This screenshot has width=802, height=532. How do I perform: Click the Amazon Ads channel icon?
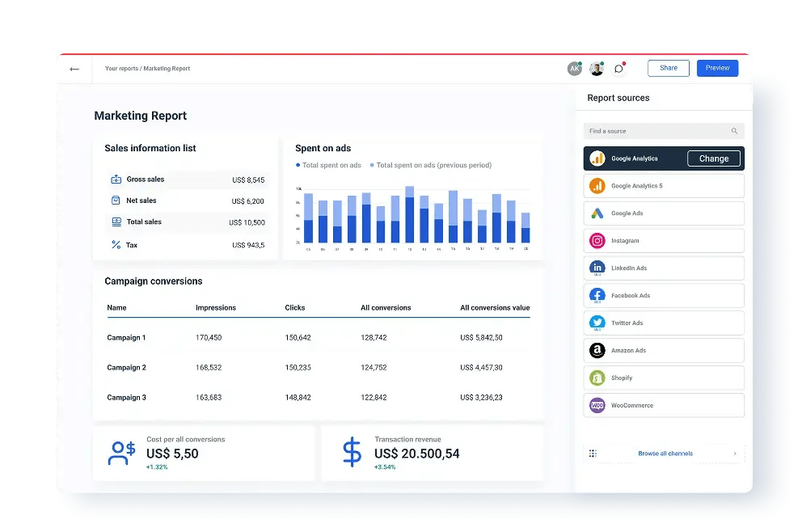597,350
